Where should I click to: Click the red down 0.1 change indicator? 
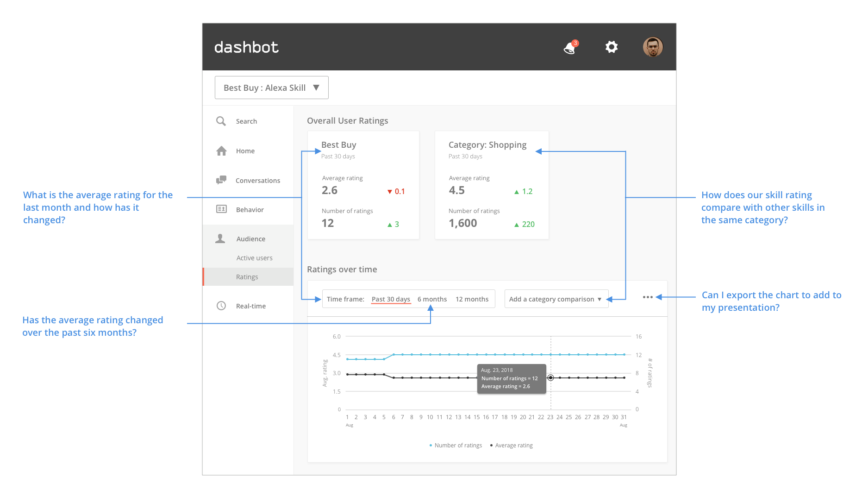[396, 192]
